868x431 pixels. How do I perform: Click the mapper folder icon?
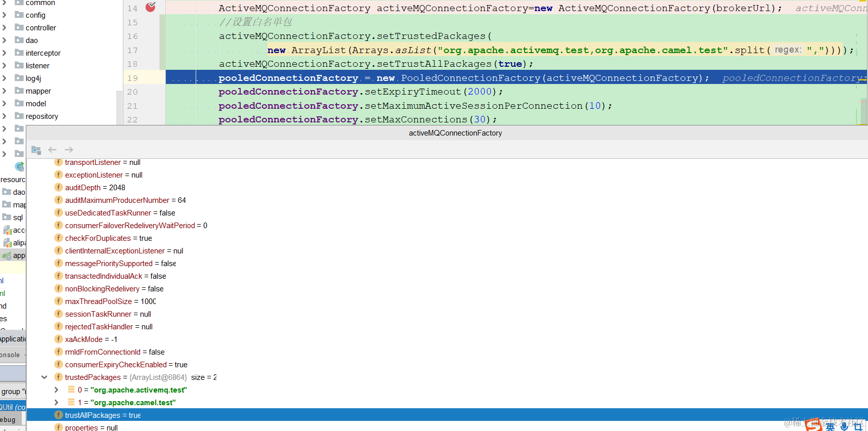pyautogui.click(x=19, y=91)
